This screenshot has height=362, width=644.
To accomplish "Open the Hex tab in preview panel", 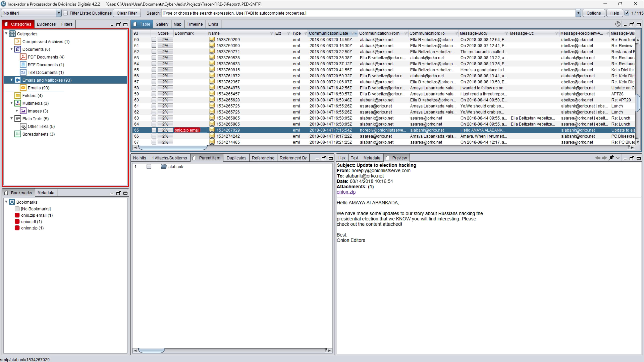I will click(x=342, y=158).
